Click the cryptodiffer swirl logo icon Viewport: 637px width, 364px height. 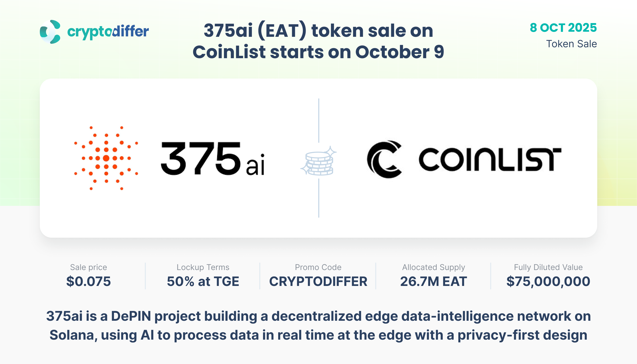coord(50,32)
